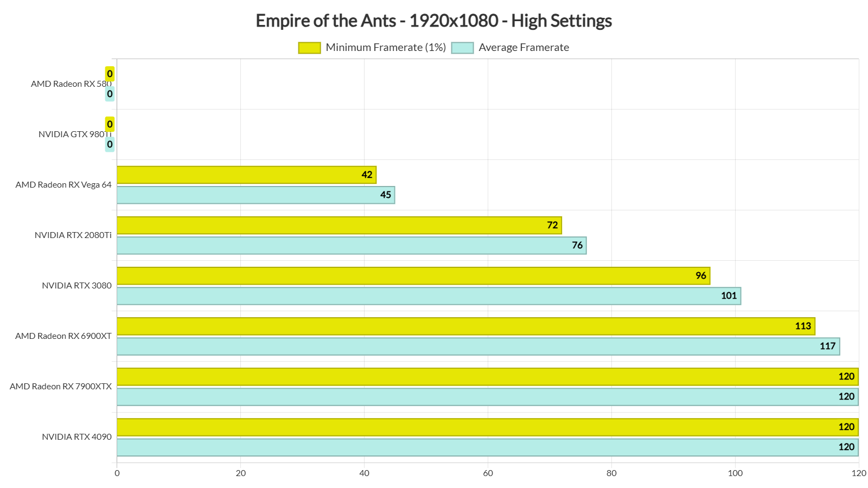This screenshot has width=868, height=488.
Task: Click the teal Average Framerate legend swatch
Action: tap(462, 48)
